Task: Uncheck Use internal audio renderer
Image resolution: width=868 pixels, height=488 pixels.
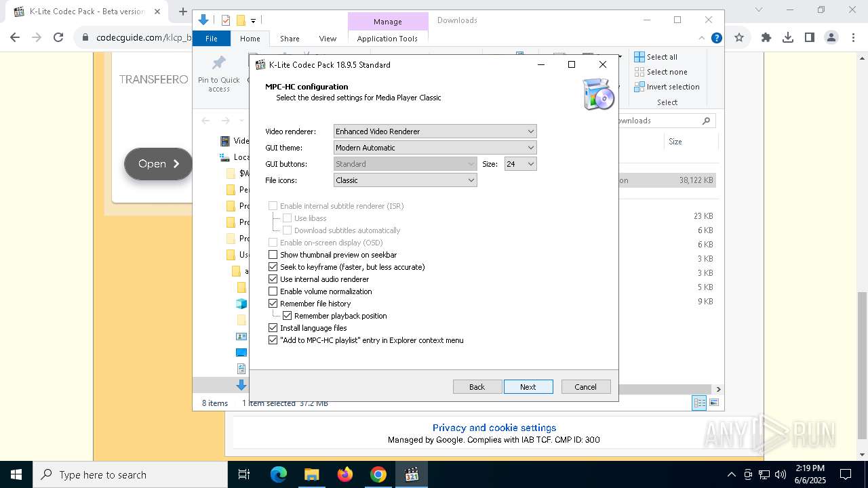Action: click(273, 279)
